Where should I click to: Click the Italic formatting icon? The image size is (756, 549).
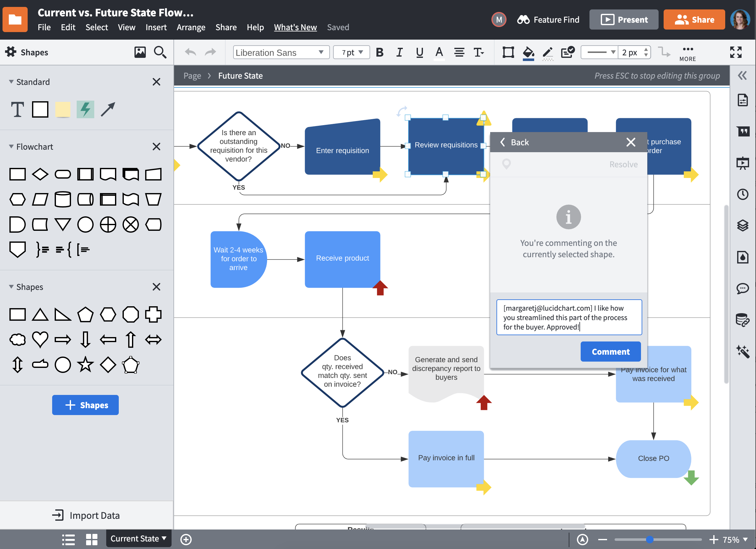point(399,52)
